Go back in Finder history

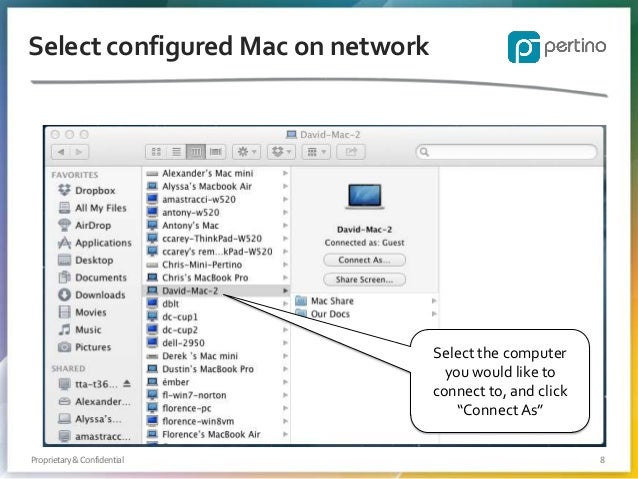pyautogui.click(x=61, y=152)
